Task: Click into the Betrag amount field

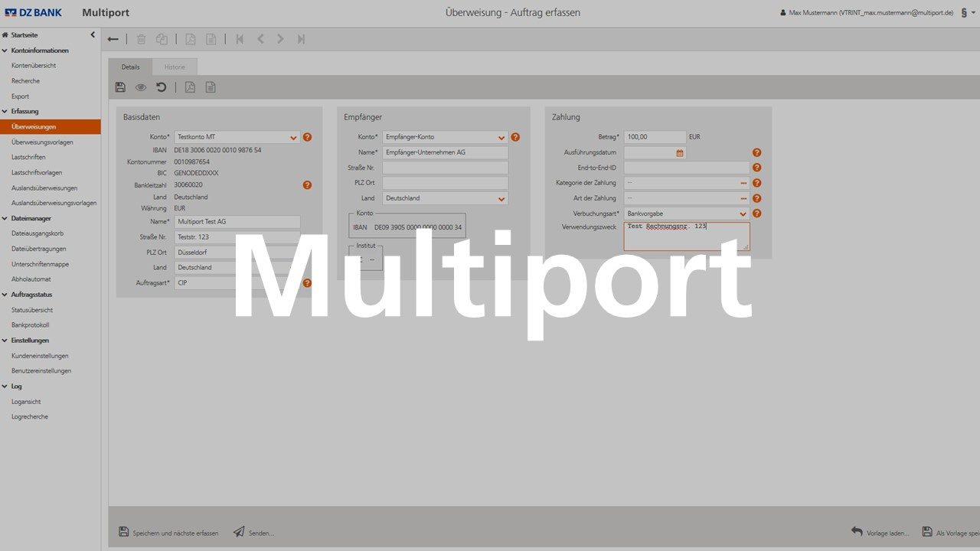Action: 655,137
